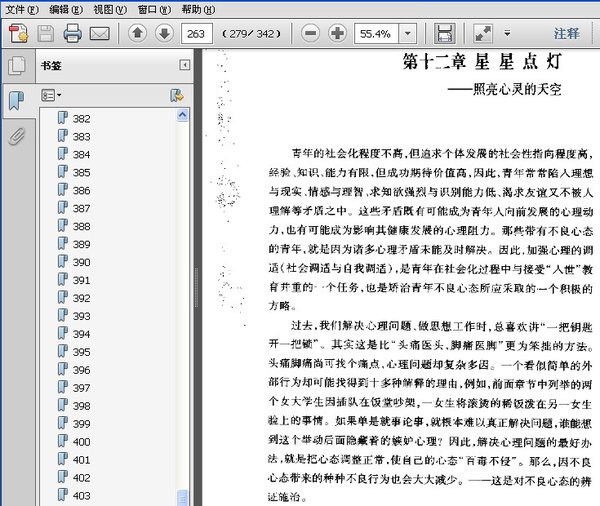This screenshot has width=600, height=506.
Task: Click the 注释 button
Action: pyautogui.click(x=567, y=33)
